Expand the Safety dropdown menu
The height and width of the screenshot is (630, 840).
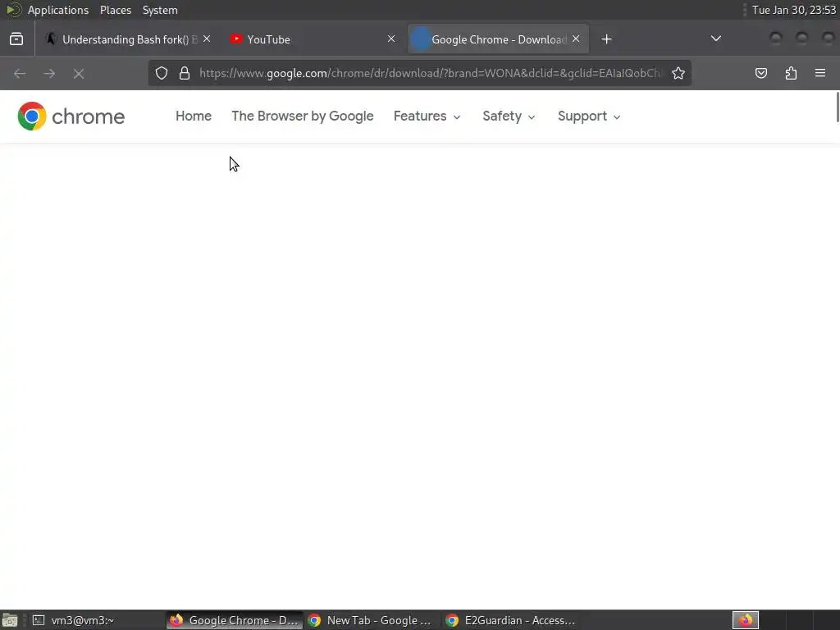(x=509, y=116)
